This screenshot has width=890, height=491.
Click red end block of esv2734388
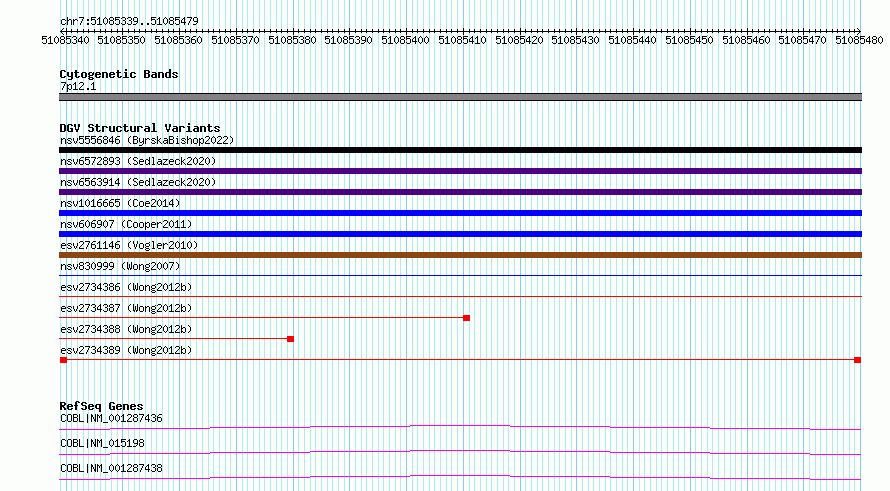290,339
